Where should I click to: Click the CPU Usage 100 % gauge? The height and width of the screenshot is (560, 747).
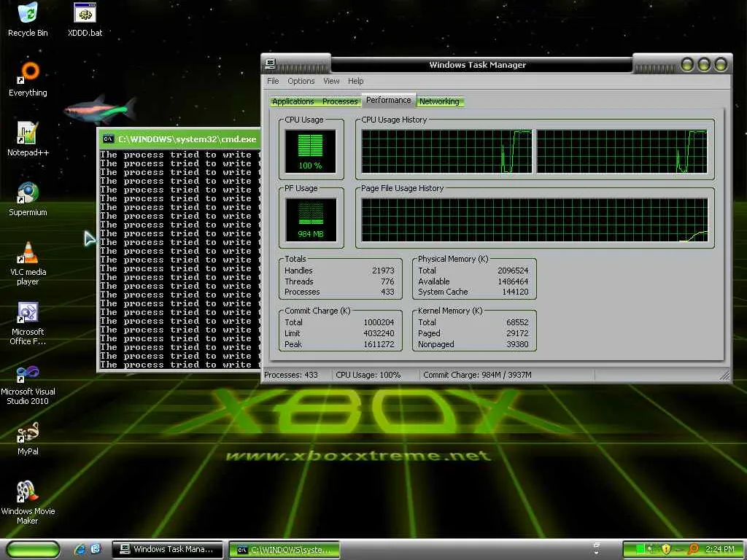[311, 152]
